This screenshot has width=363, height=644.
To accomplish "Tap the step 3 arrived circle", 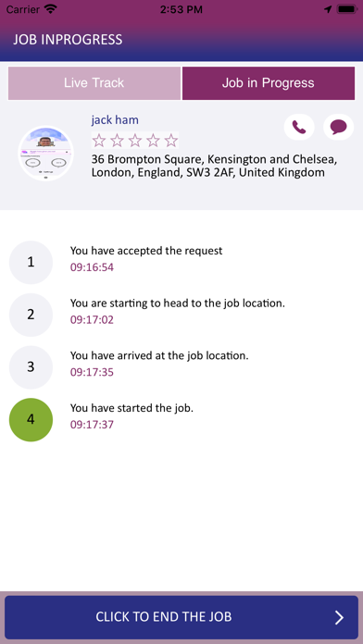I will point(31,367).
